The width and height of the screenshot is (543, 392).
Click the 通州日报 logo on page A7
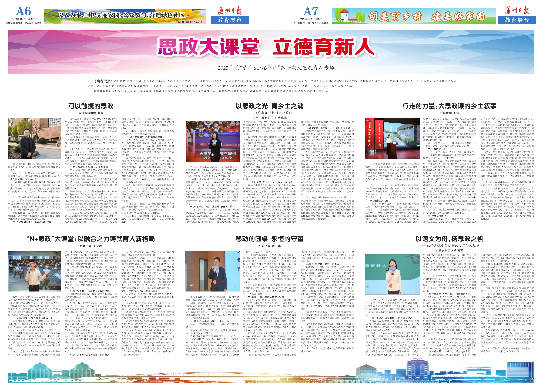pyautogui.click(x=517, y=11)
